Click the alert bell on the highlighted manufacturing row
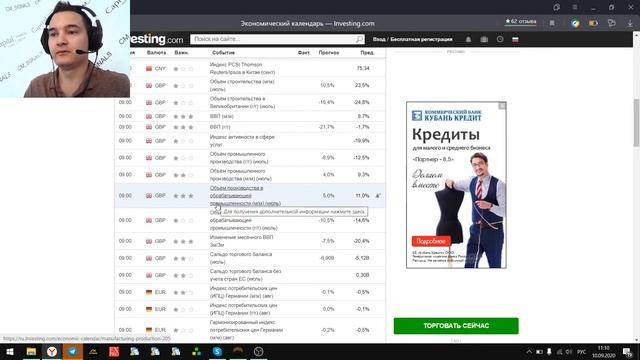The image size is (640, 360). [x=378, y=196]
